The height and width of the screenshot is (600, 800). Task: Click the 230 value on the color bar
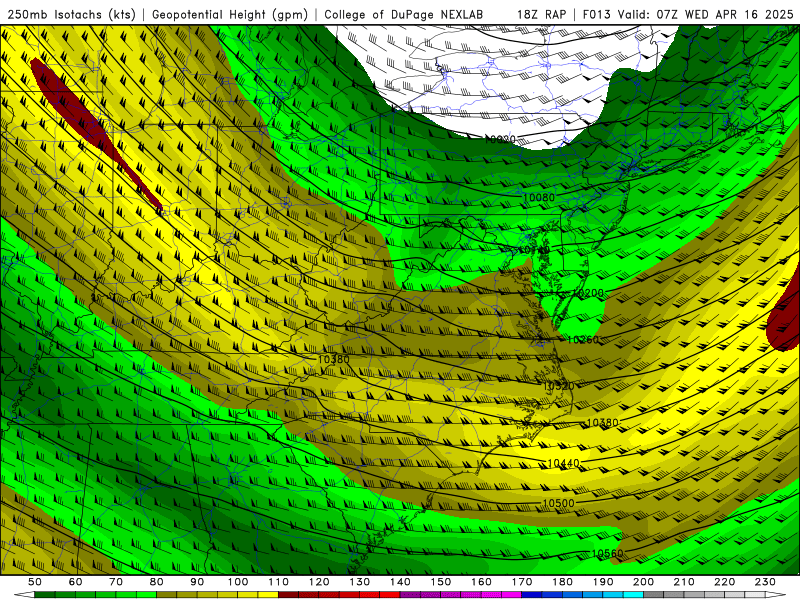click(x=765, y=582)
